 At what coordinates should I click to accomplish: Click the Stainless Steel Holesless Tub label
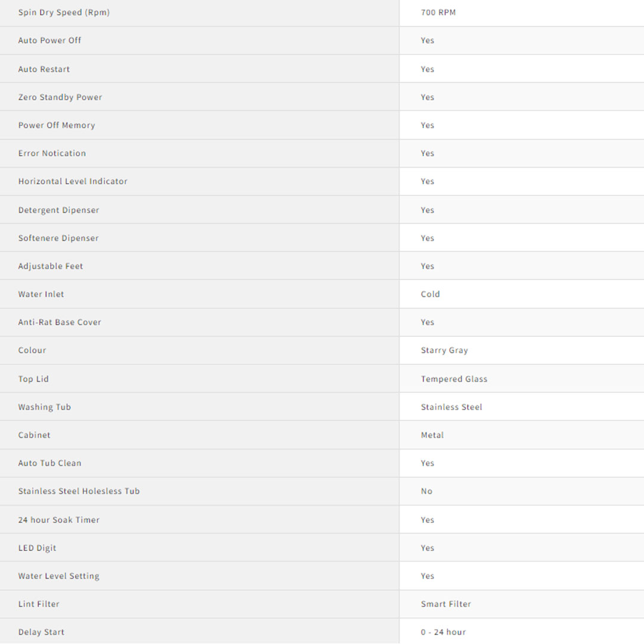click(79, 491)
